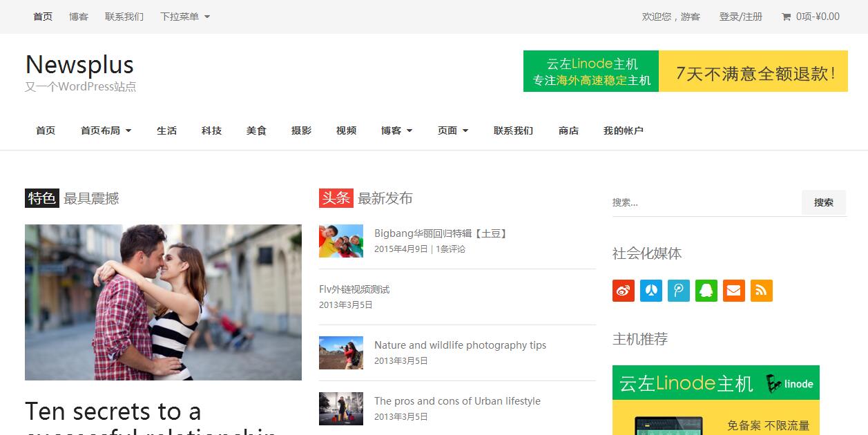This screenshot has height=435, width=868.
Task: Go to 首页 in the top bar
Action: coord(43,17)
